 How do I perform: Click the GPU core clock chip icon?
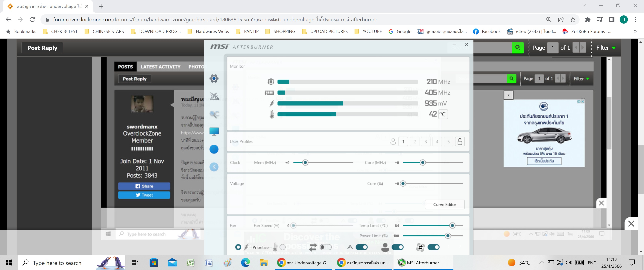[271, 82]
